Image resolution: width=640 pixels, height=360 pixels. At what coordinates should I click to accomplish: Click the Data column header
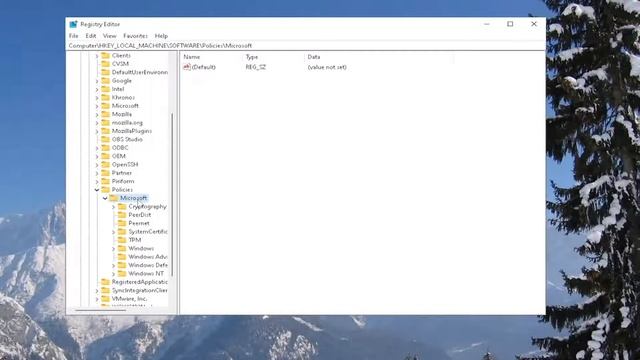coord(379,57)
